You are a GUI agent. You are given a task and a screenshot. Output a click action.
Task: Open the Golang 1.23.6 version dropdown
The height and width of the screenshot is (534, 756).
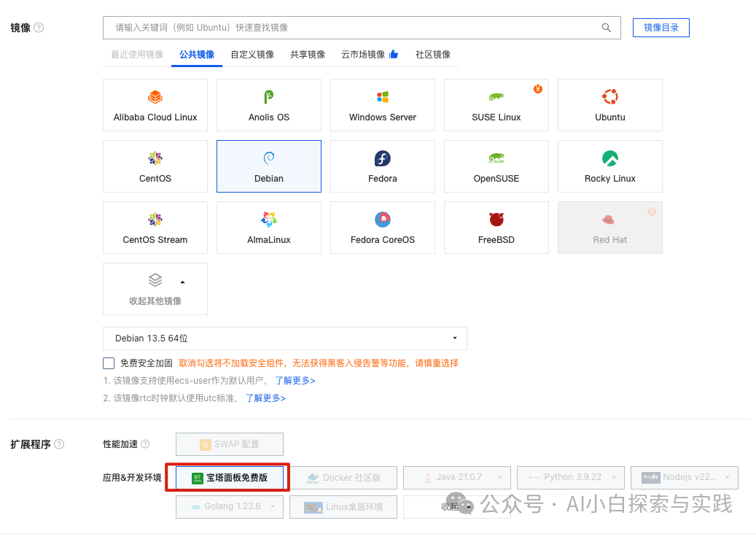230,506
